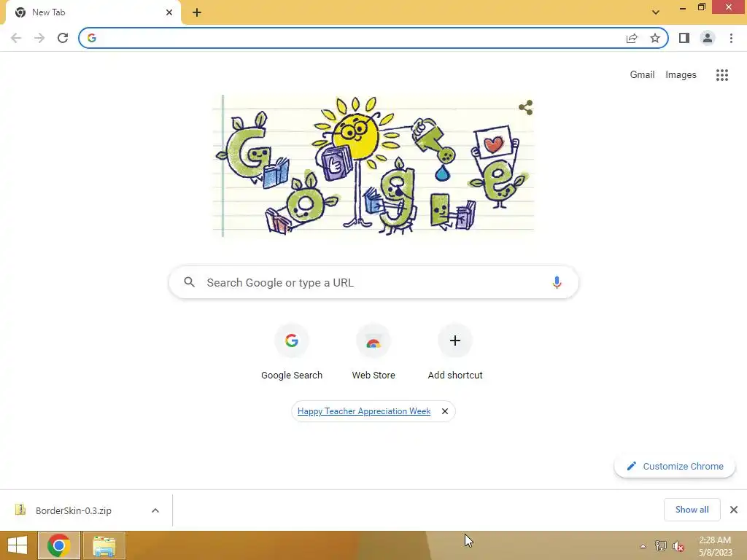Screen dimensions: 747x560
Task: Open the Web Store shortcut tile
Action: click(x=373, y=352)
